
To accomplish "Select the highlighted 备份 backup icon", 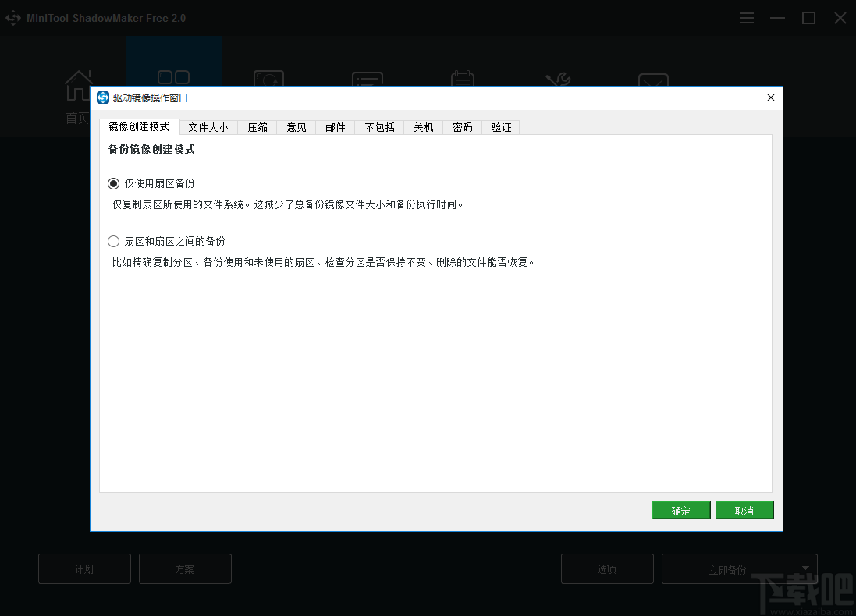I will click(x=174, y=78).
